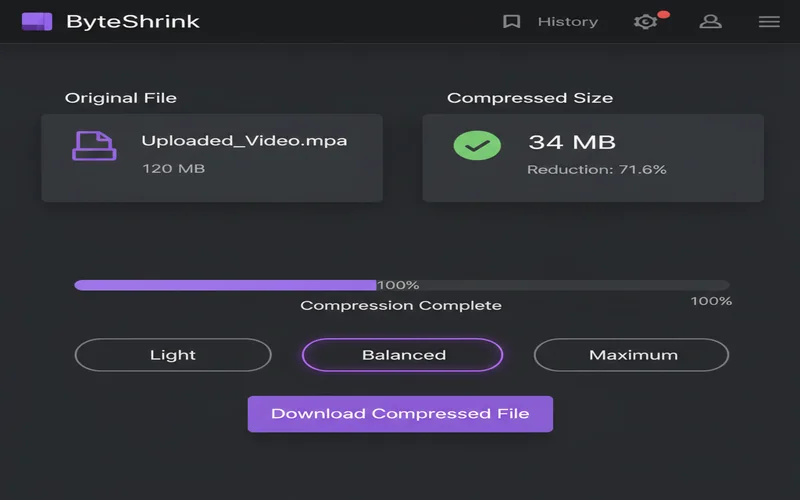Click Download Compressed File button

click(x=400, y=414)
